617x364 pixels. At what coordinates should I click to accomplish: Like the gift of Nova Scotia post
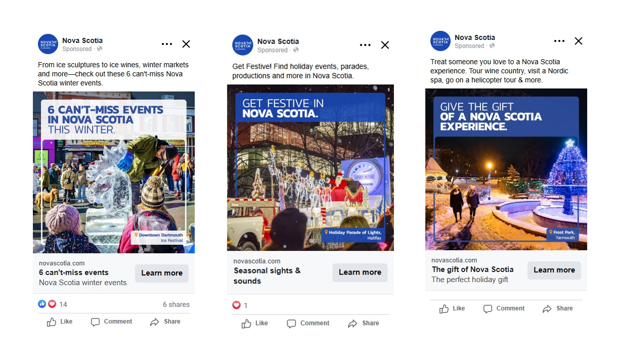click(x=452, y=308)
